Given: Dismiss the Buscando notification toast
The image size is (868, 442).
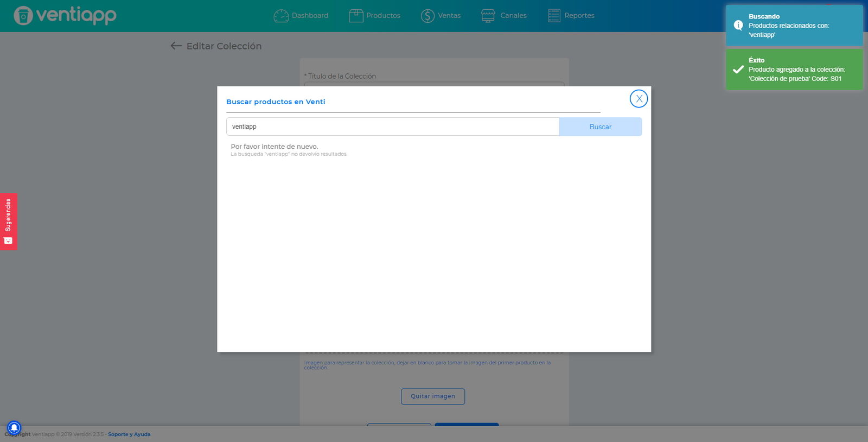Looking at the screenshot, I should point(794,26).
